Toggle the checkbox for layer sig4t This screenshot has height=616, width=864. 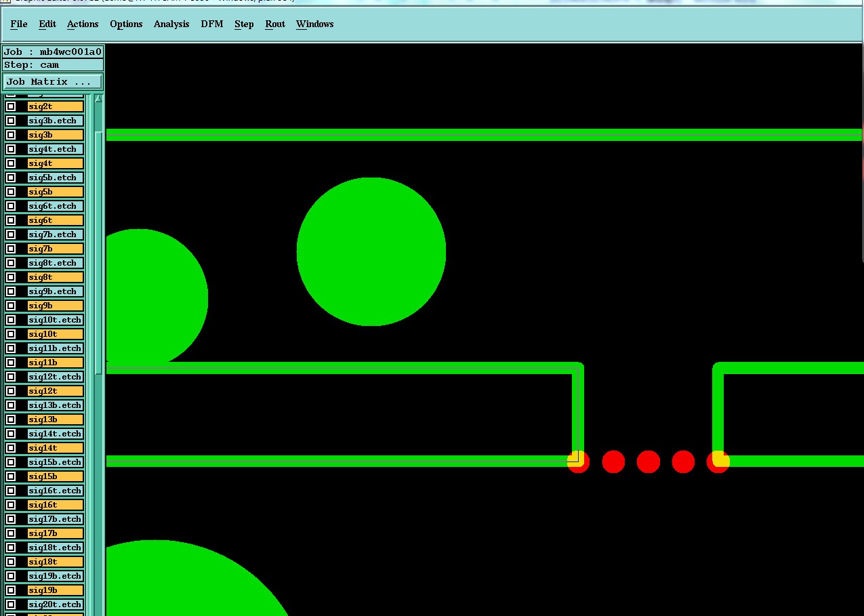coord(11,163)
